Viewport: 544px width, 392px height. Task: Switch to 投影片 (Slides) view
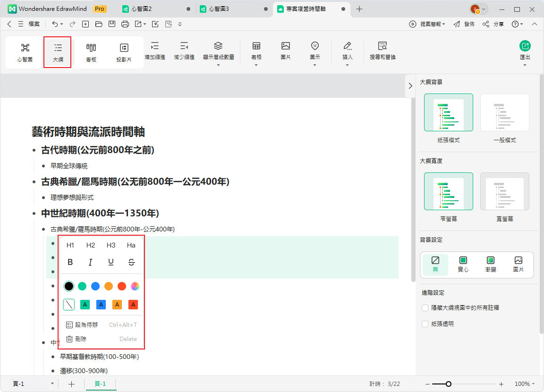coord(124,52)
